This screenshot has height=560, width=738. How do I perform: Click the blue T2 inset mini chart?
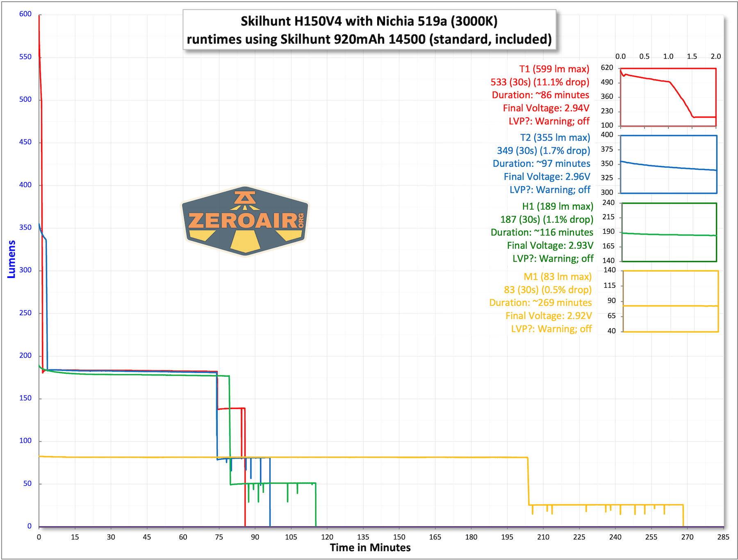669,164
